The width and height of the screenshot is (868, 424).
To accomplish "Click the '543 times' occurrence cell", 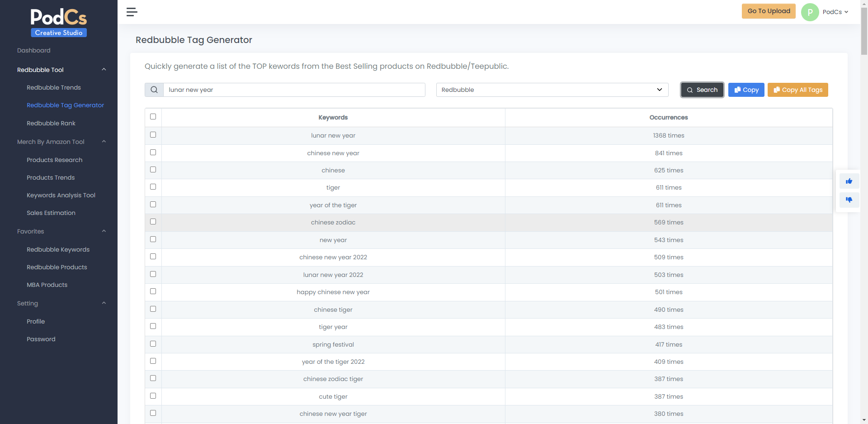I will [669, 240].
